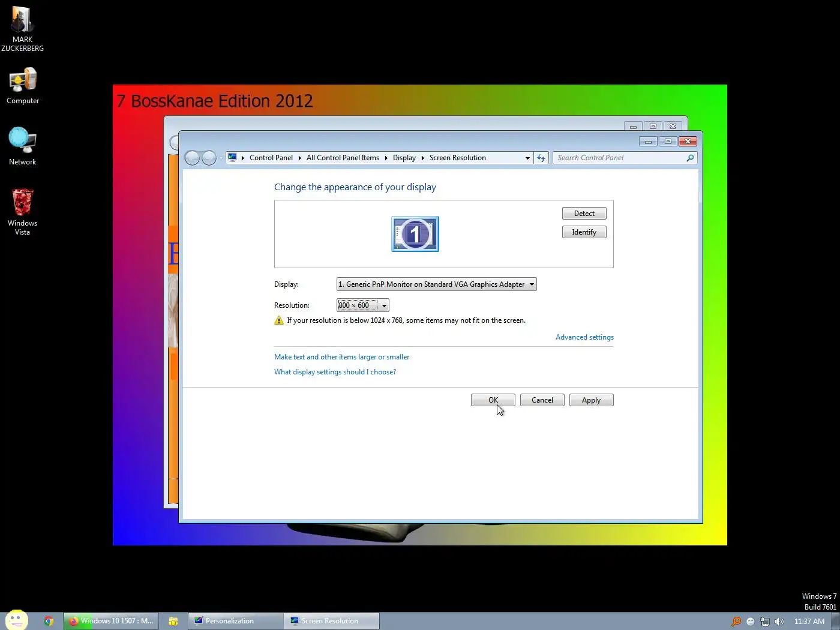Close the background window behind Screen Resolution
The image size is (840, 630).
click(x=673, y=127)
